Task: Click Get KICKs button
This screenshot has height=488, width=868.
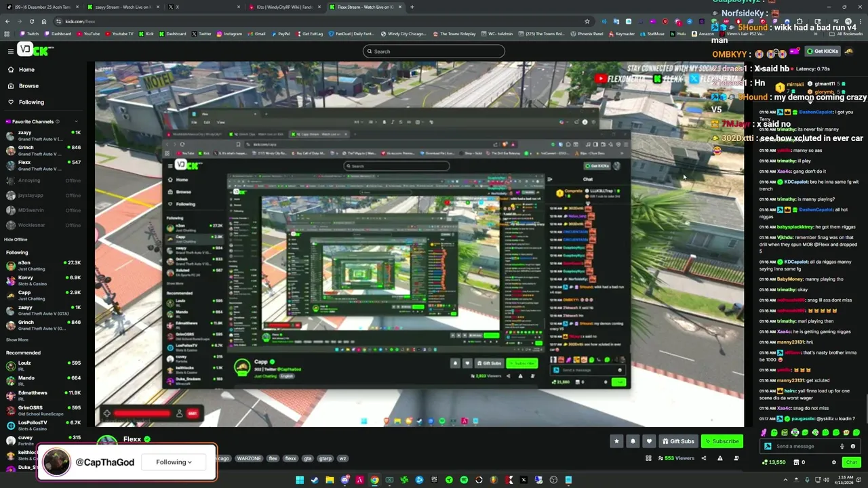Action: pos(823,52)
